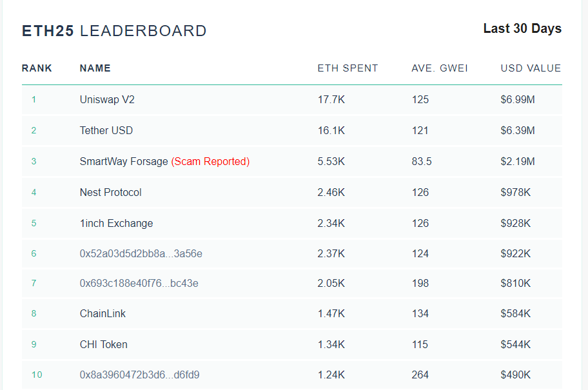Click the $6.99M USD value cell
Image resolution: width=588 pixels, height=390 pixels.
tap(518, 100)
